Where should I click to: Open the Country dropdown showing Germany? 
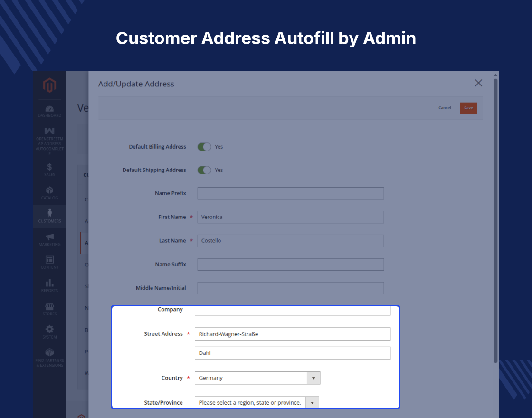pyautogui.click(x=257, y=378)
